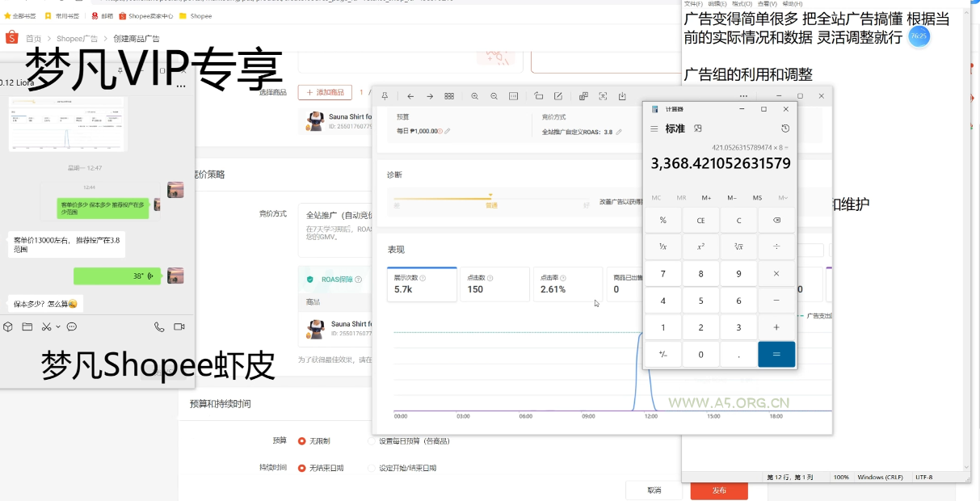This screenshot has width=980, height=501.
Task: Pin the image viewer window
Action: tap(385, 95)
